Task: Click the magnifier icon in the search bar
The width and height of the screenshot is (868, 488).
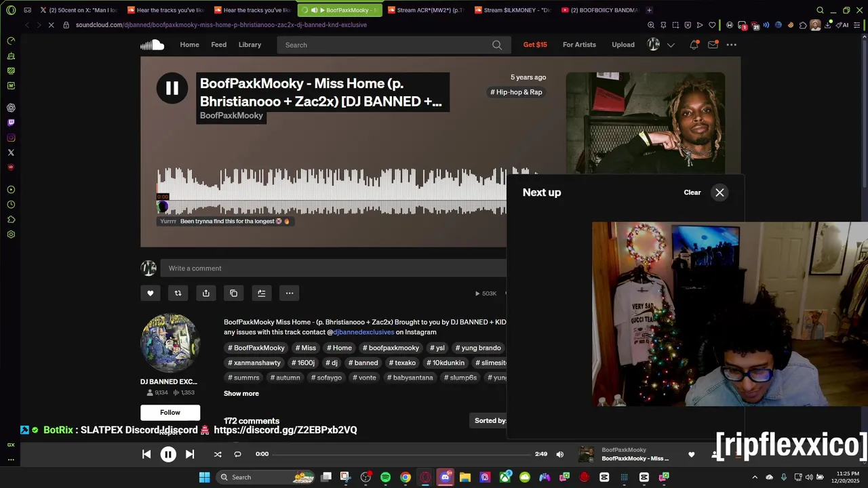Action: (x=497, y=45)
